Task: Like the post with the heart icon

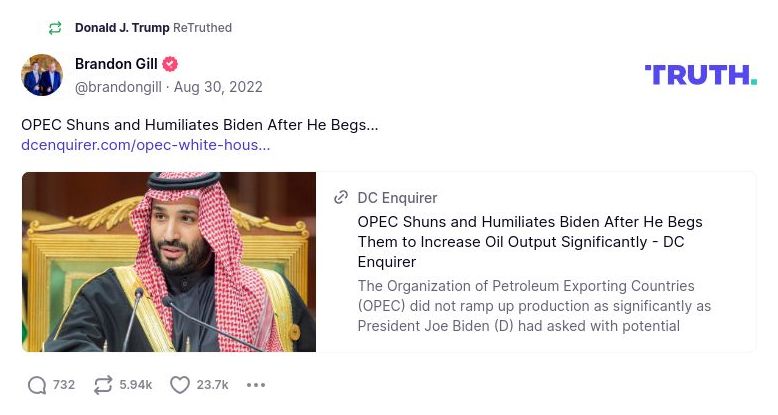Action: [180, 385]
